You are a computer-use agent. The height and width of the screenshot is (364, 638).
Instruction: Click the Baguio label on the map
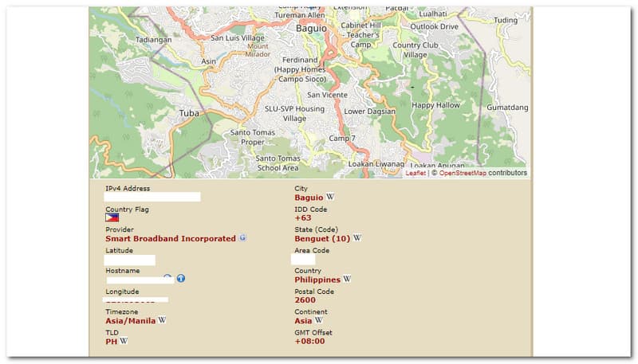[311, 29]
